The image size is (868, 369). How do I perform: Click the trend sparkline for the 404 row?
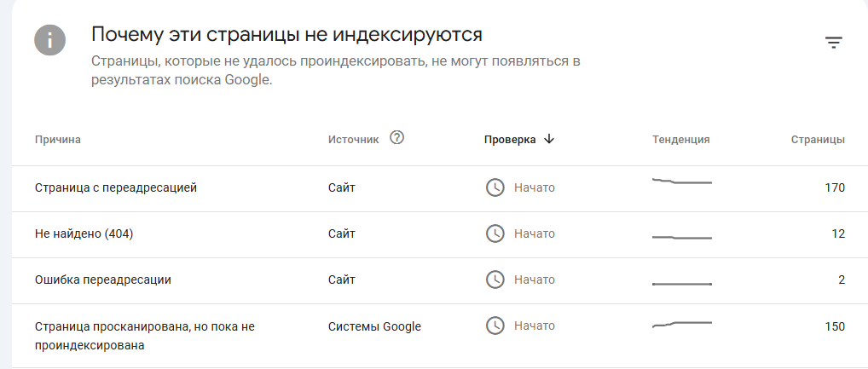[x=681, y=237]
